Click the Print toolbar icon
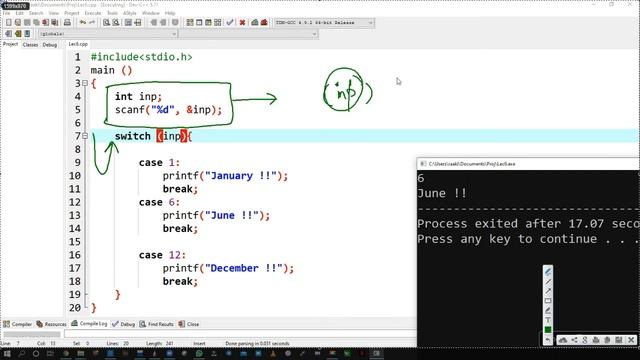Image resolution: width=640 pixels, height=360 pixels. (x=67, y=22)
